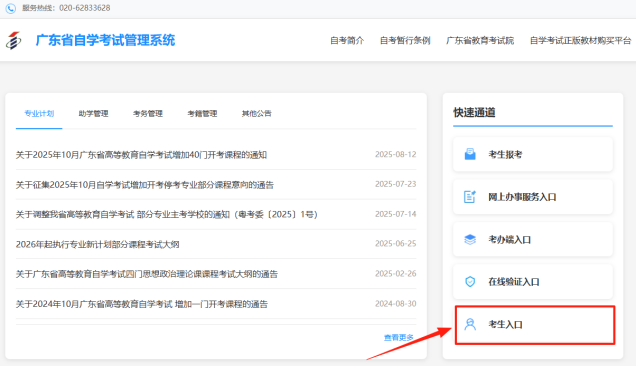636x367 pixels.
Task: Select the 其他公告 tab
Action: click(256, 114)
